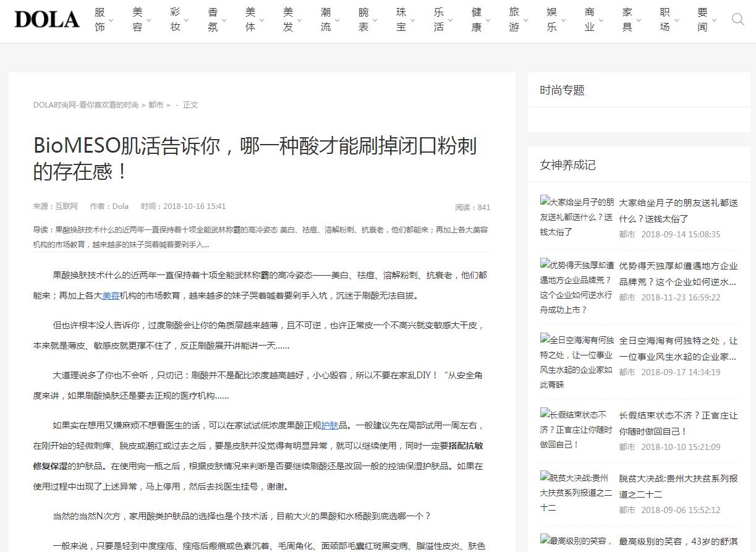Expand chevron beside 健康
This screenshot has width=756, height=552.
488,20
